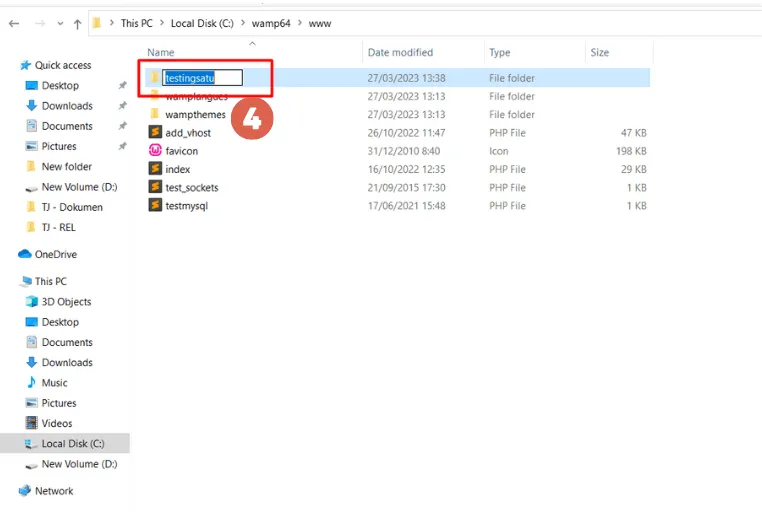Open pinned Documents under Quick access
The height and width of the screenshot is (512, 762).
tap(67, 126)
